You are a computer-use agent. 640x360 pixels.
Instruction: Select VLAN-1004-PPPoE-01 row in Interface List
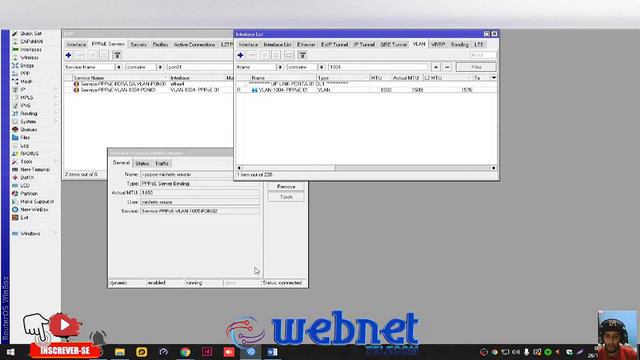[366, 90]
